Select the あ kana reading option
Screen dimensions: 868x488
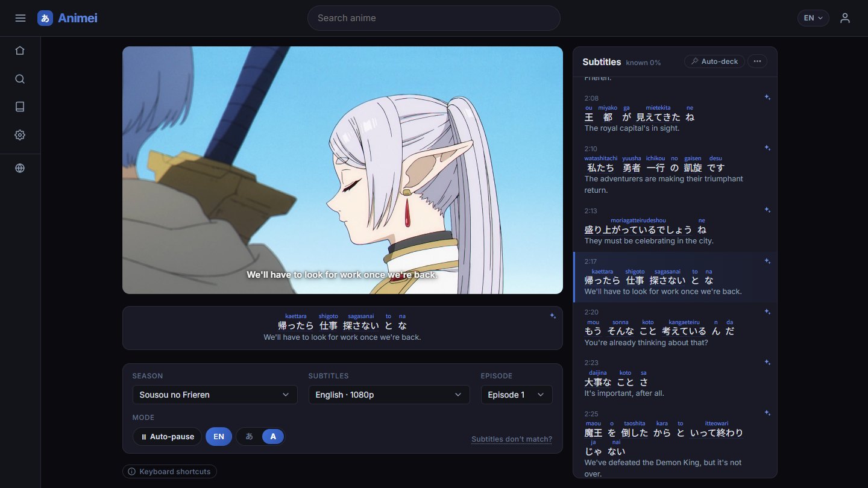click(249, 436)
